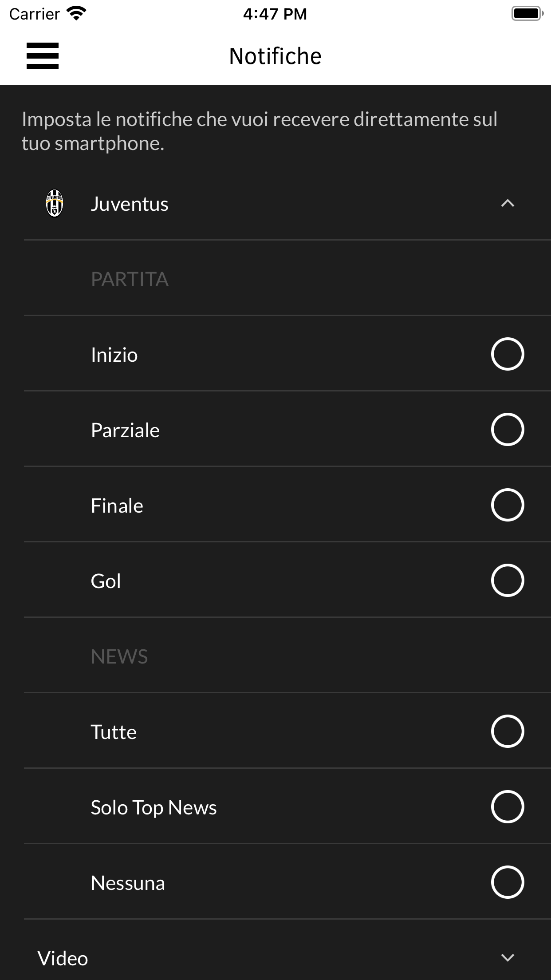This screenshot has height=980, width=551.
Task: Select Nessuna news radio button
Action: (508, 882)
